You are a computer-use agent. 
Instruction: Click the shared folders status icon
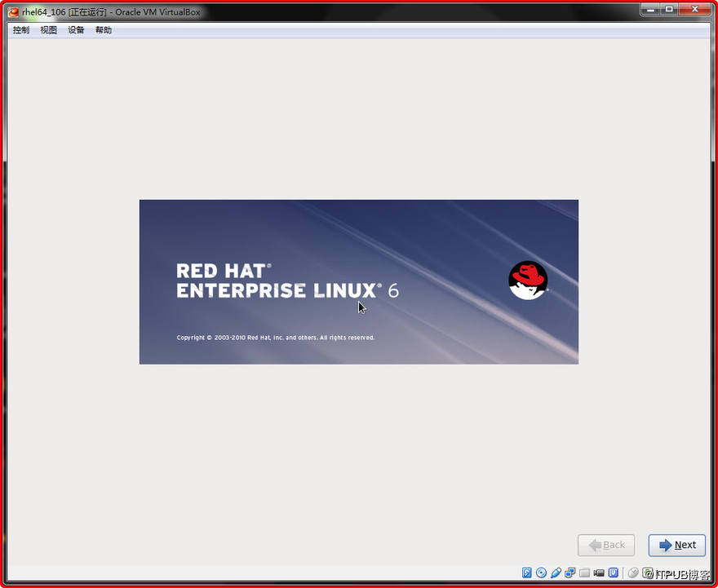tap(585, 573)
